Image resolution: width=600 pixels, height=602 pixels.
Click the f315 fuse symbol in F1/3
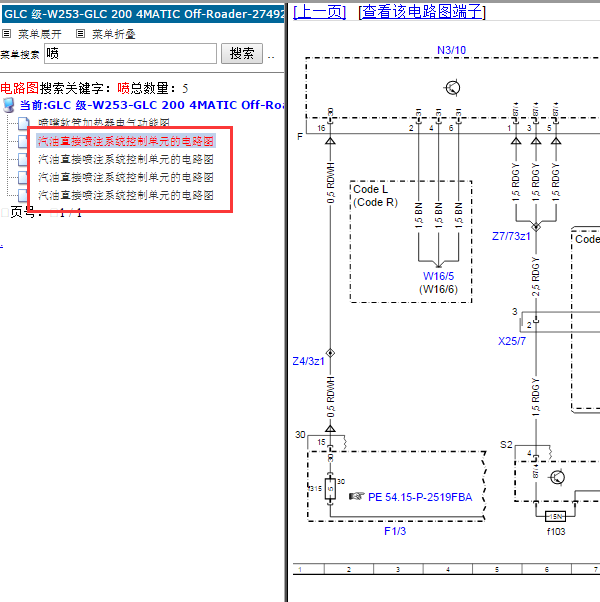(x=330, y=489)
